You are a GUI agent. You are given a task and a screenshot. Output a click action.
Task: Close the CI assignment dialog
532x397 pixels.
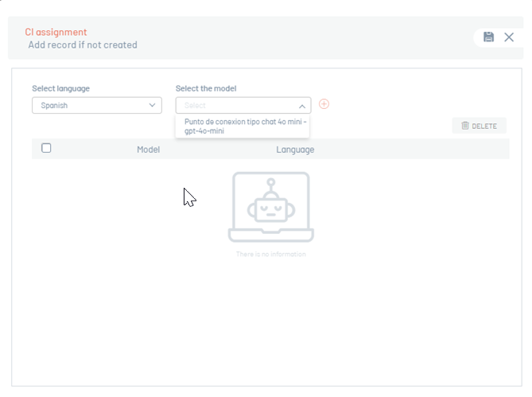509,37
